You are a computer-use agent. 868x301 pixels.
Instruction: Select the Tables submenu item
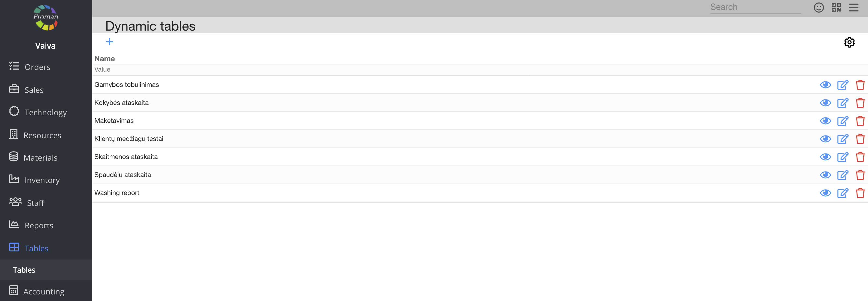24,270
